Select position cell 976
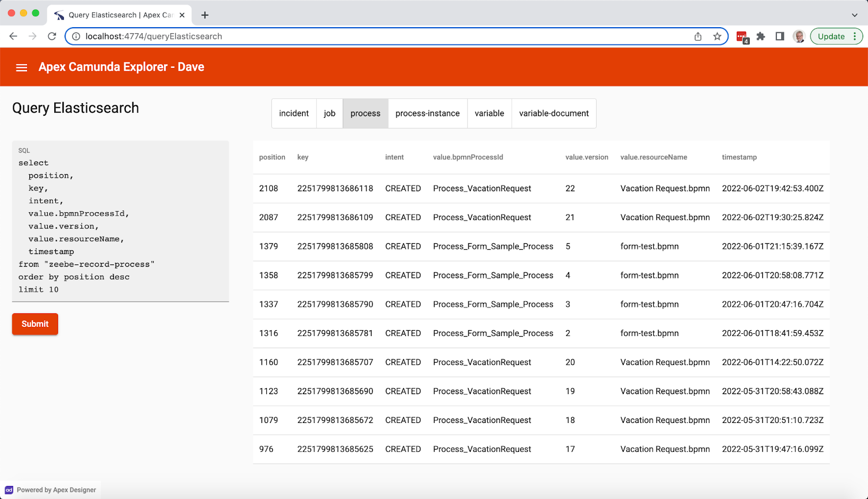This screenshot has width=868, height=499. click(266, 449)
